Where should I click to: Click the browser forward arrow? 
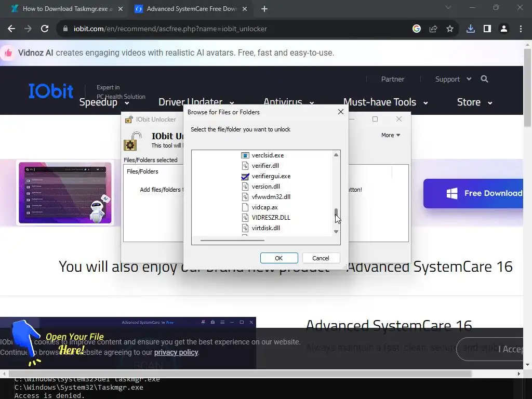[28, 29]
